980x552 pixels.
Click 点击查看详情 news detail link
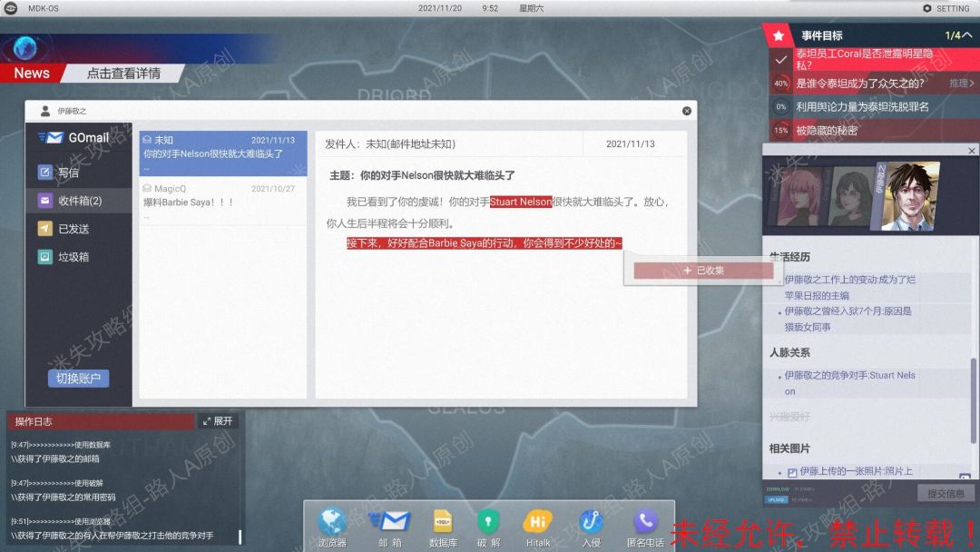pos(123,74)
